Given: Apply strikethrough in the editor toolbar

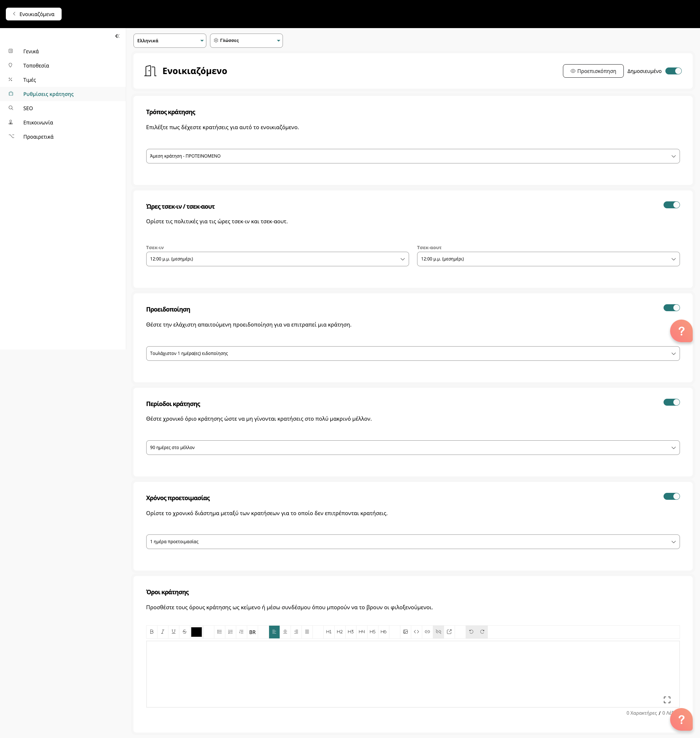Looking at the screenshot, I should click(184, 631).
